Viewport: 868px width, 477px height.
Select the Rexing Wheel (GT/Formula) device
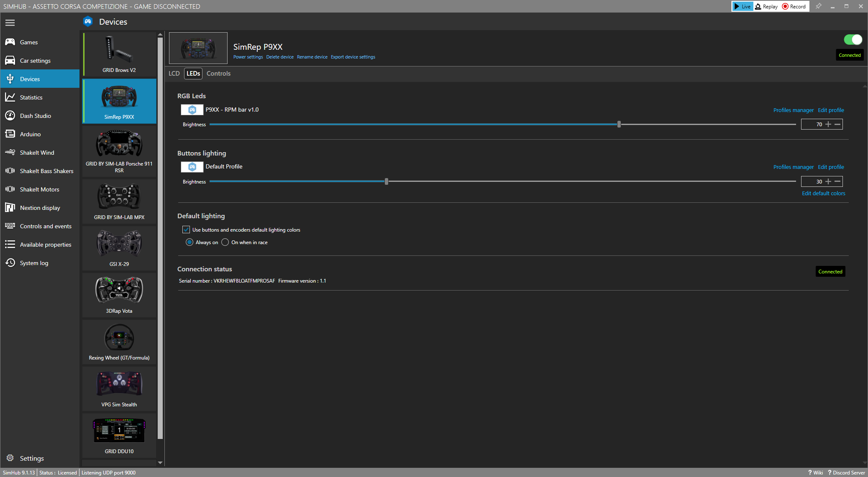coord(119,342)
